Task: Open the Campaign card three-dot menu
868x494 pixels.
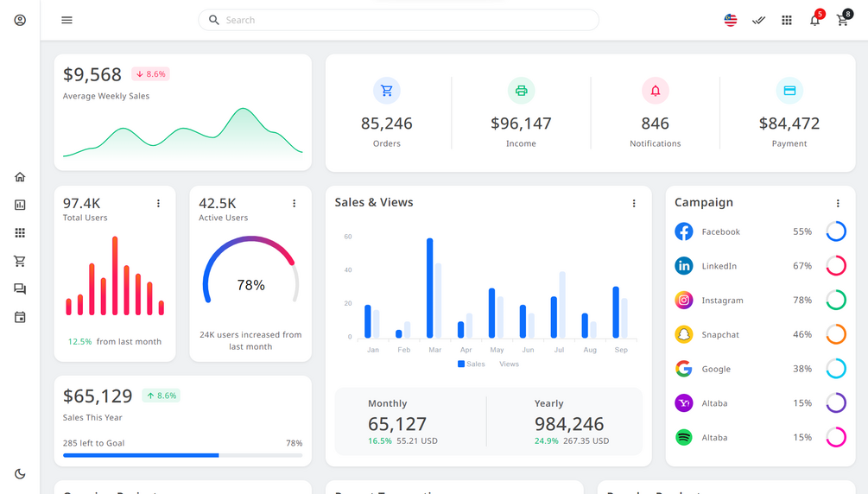Action: point(838,203)
